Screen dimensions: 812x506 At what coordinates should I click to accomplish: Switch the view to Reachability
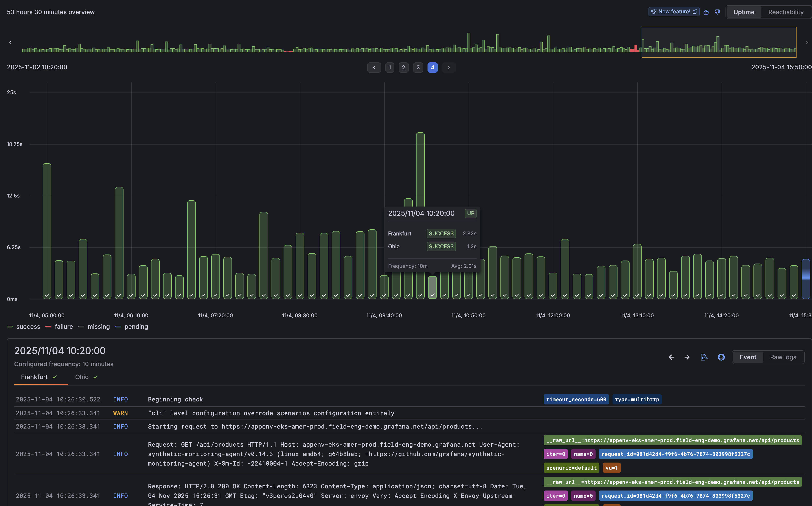tap(786, 12)
